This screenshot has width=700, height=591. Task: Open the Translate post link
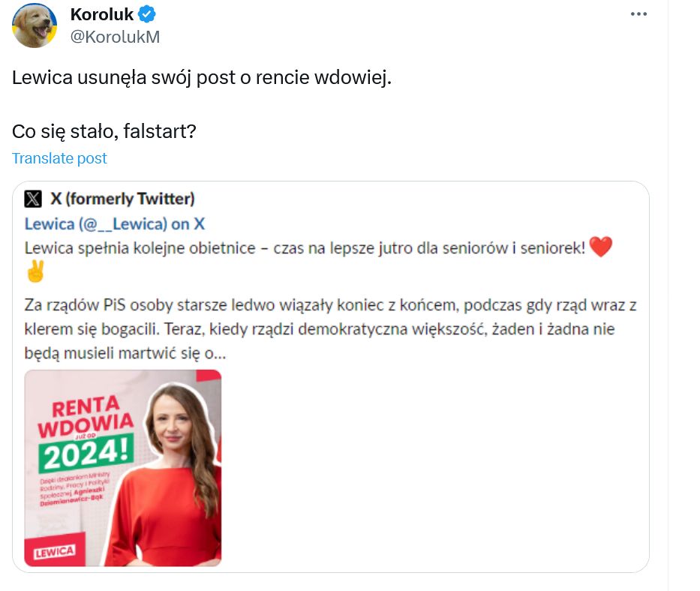click(x=59, y=158)
